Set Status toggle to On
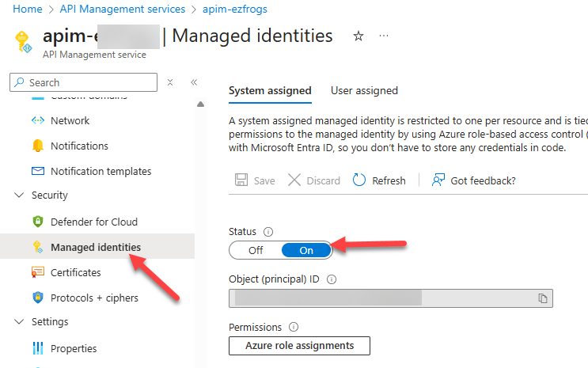 click(306, 250)
